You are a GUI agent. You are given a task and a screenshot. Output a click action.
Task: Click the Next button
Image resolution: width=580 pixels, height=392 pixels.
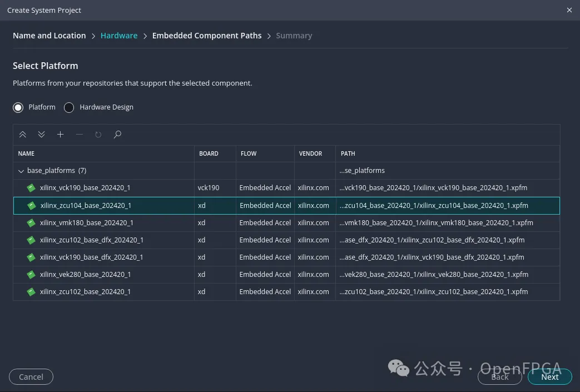(x=549, y=377)
